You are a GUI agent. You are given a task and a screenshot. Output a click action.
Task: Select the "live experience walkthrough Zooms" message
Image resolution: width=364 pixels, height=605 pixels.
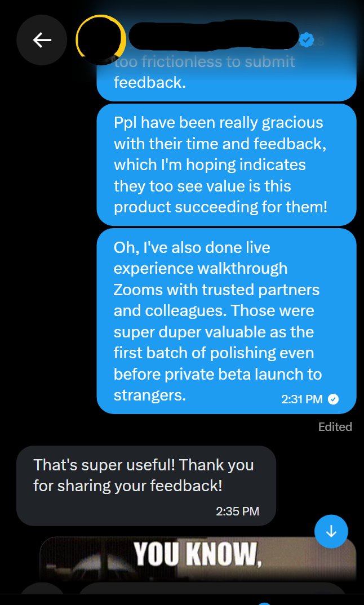(226, 321)
